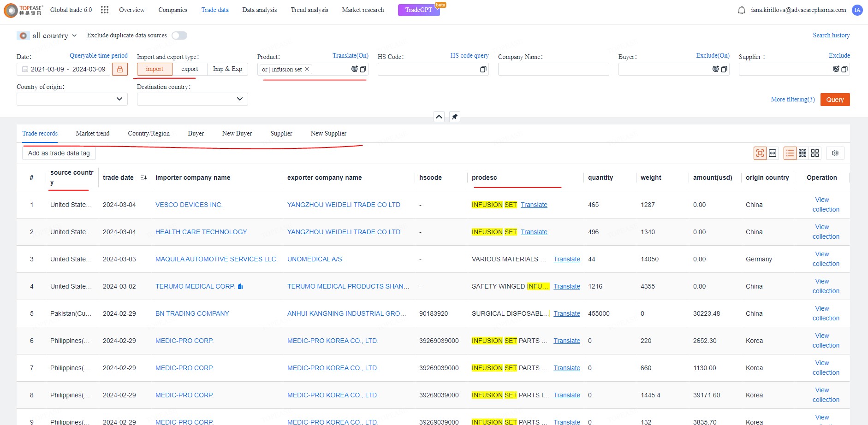
Task: Open the Companies menu
Action: (x=173, y=10)
